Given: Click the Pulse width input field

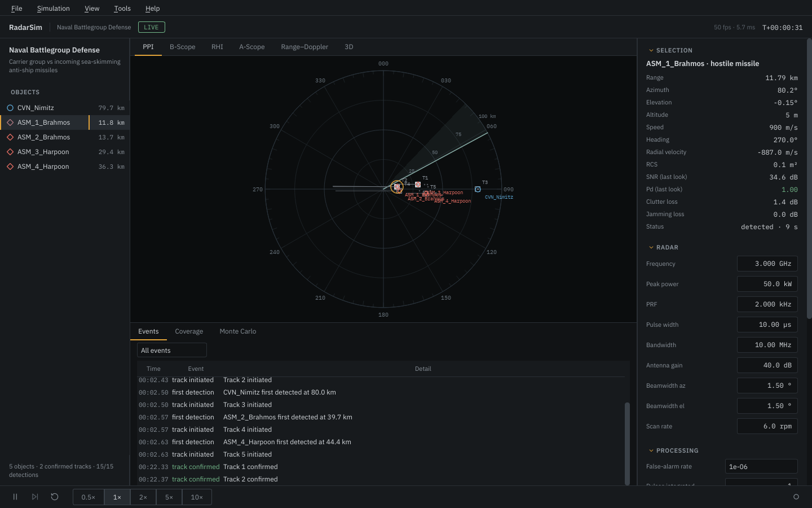Looking at the screenshot, I should coord(767,325).
